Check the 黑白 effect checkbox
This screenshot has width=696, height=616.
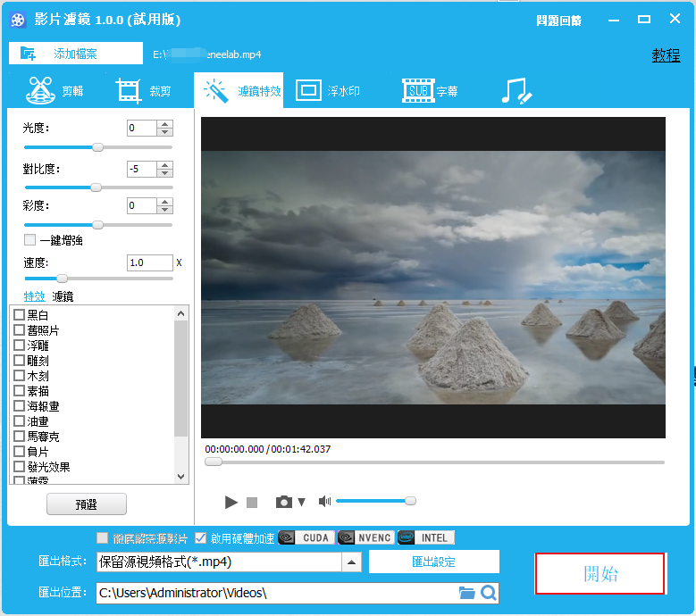(x=19, y=315)
